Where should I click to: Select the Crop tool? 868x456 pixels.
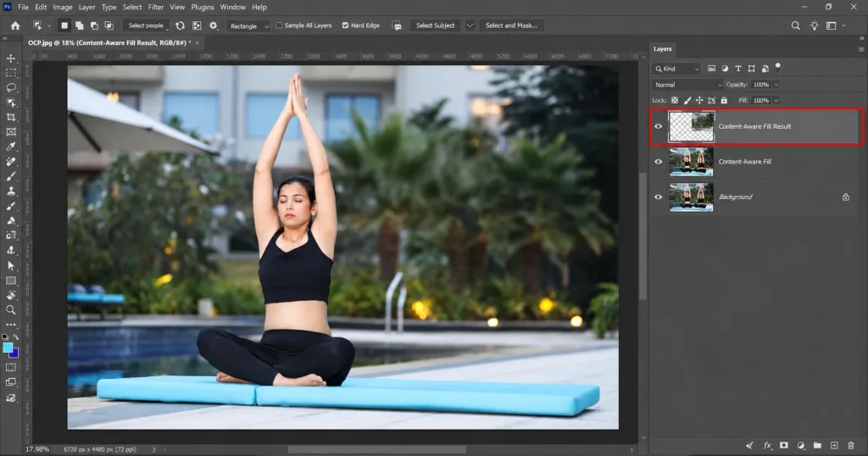(10, 117)
